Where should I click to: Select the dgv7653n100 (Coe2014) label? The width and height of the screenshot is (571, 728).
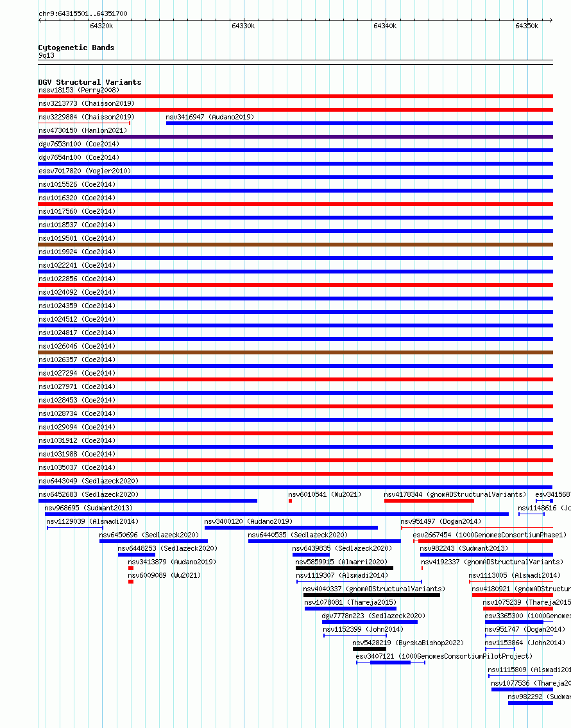79,144
